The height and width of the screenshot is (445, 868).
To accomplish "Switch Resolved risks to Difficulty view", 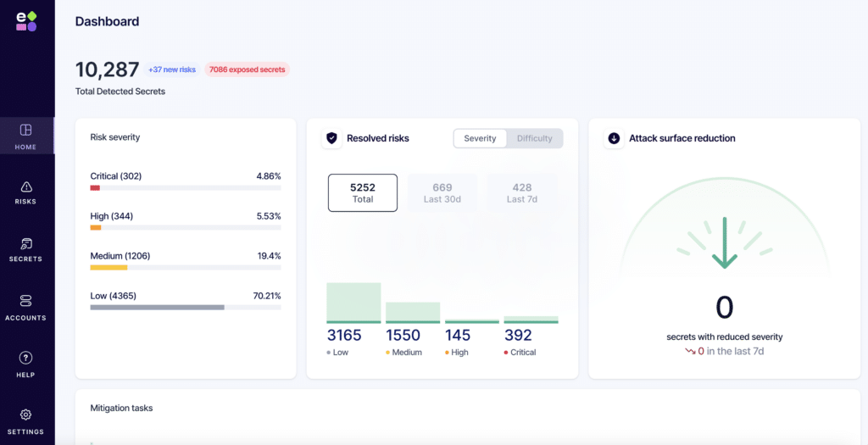I will click(534, 138).
